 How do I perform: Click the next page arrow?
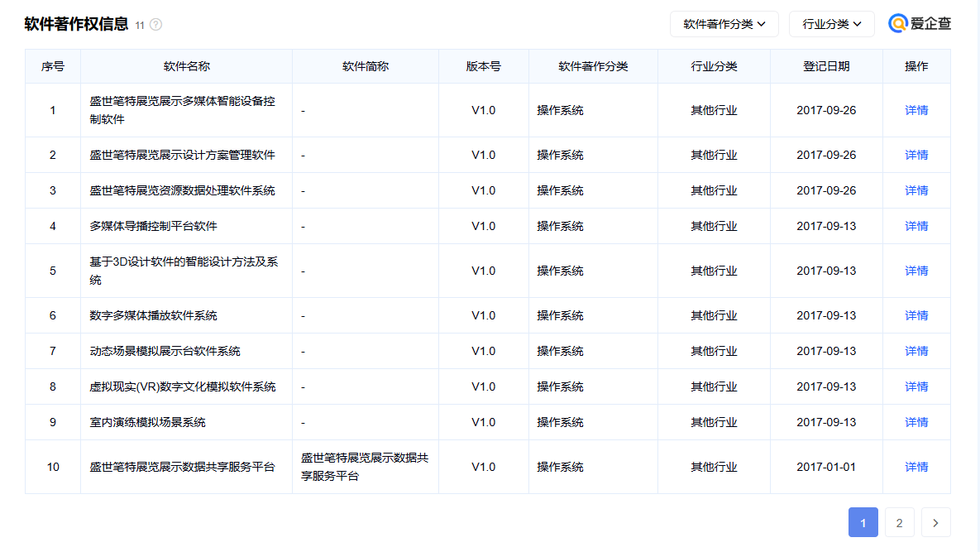935,522
